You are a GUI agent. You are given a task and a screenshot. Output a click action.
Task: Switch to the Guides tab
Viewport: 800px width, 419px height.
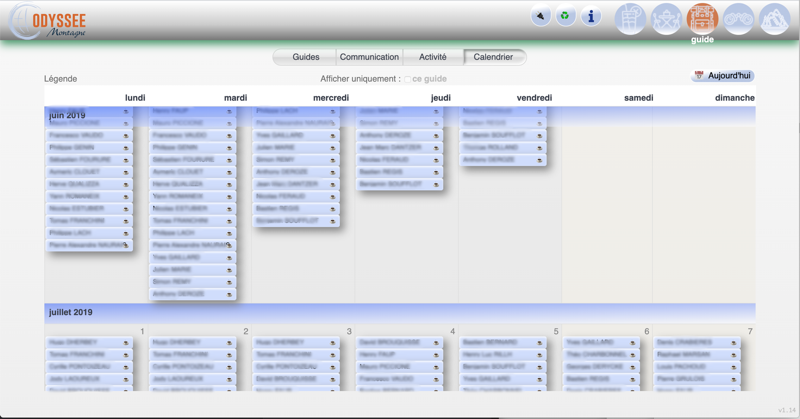click(x=306, y=57)
